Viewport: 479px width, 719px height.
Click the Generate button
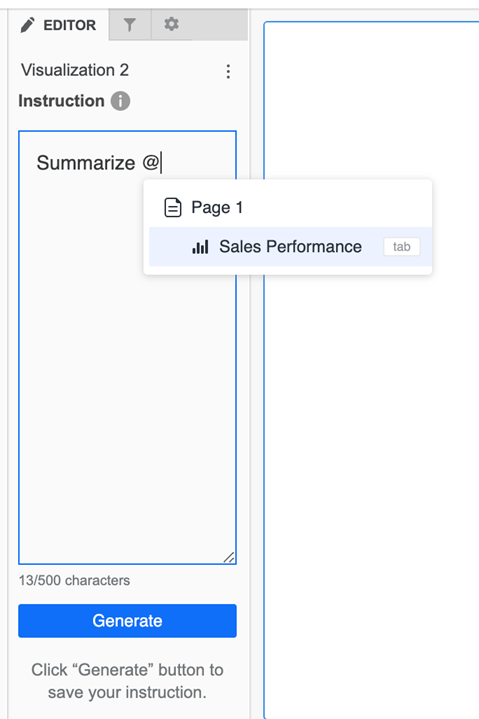pos(127,621)
